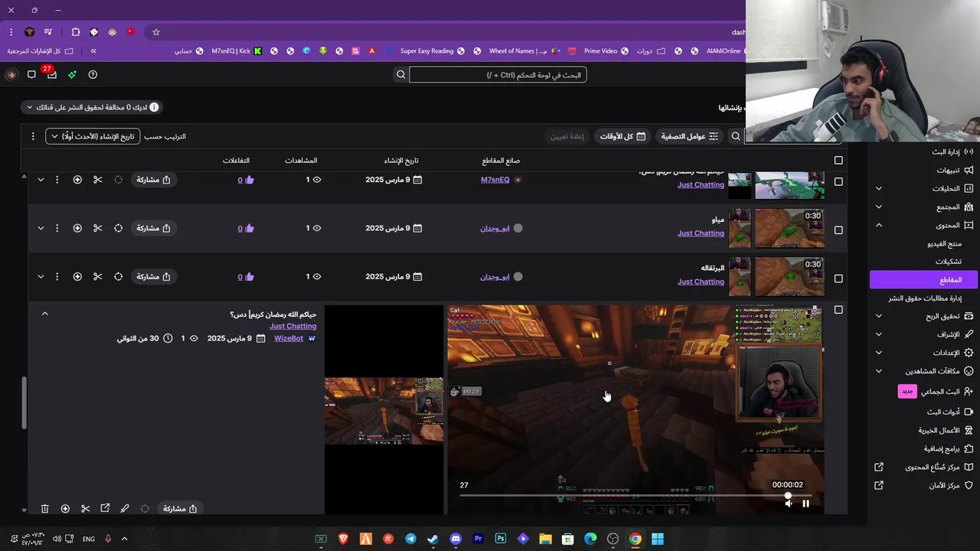Expand the ميلو clip row chevron

[x=41, y=228]
